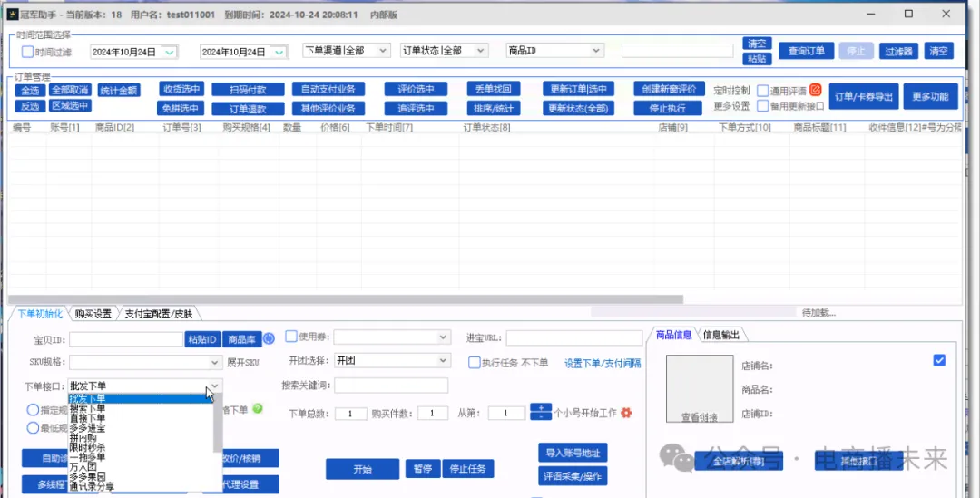This screenshot has width=980, height=498.
Task: Click the green help icon beside 下单
Action: [258, 409]
